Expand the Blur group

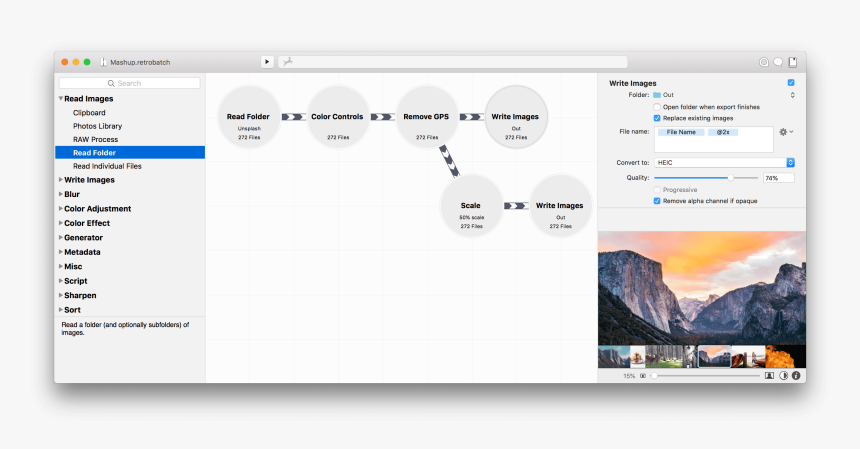pyautogui.click(x=60, y=194)
